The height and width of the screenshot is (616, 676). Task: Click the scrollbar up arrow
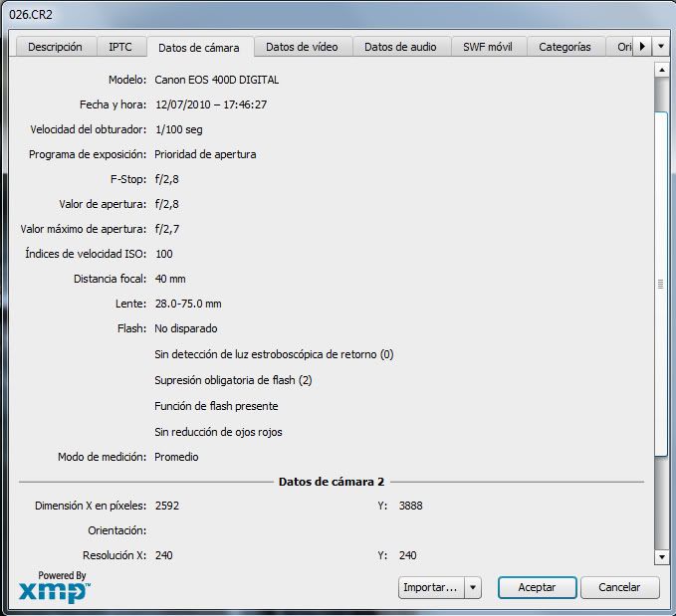pos(661,70)
